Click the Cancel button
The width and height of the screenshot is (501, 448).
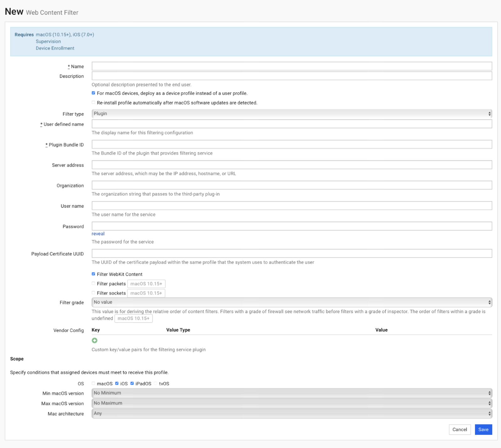(x=460, y=429)
